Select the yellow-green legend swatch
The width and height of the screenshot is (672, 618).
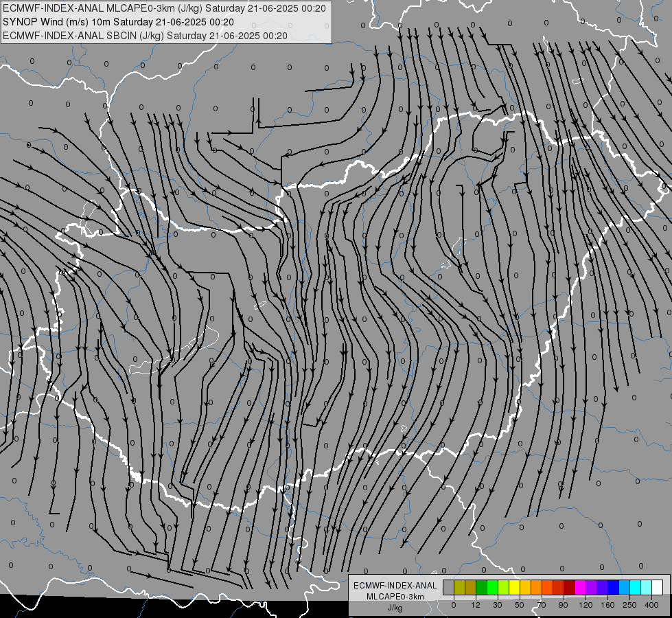pyautogui.click(x=504, y=587)
